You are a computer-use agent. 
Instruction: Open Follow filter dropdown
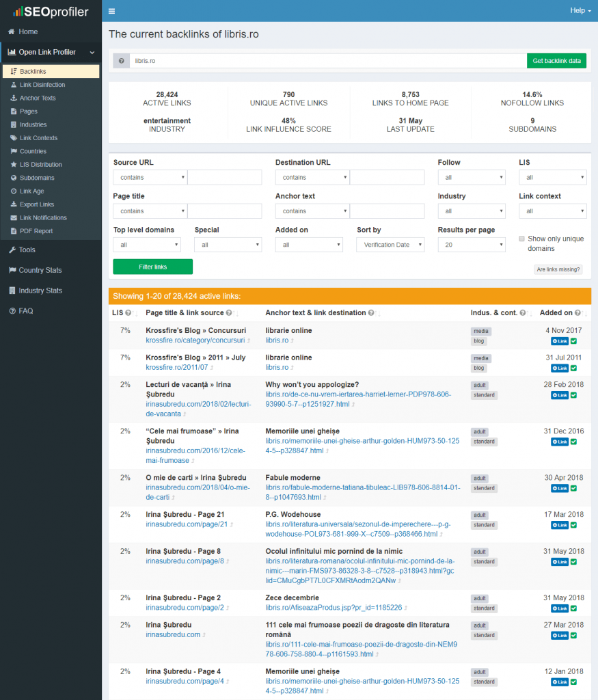[472, 177]
